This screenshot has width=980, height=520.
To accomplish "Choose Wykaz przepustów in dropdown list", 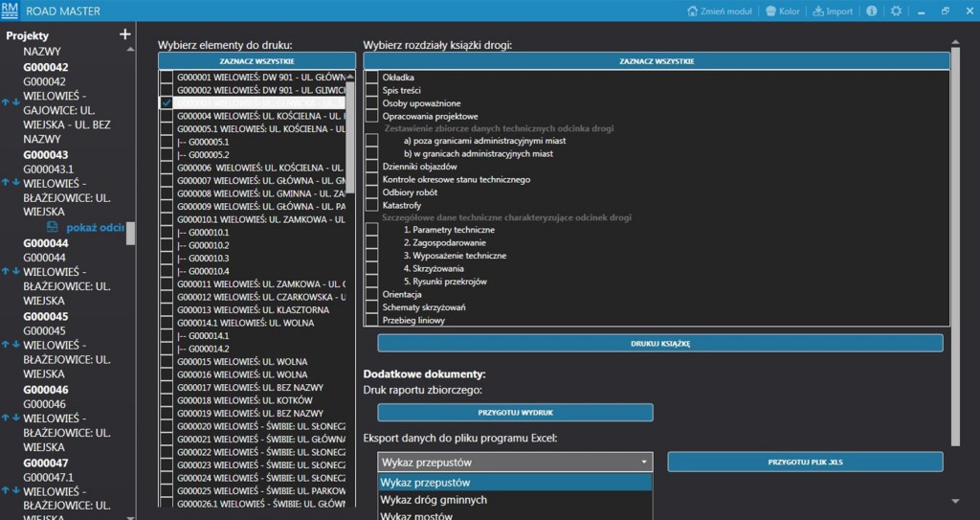I will click(515, 483).
